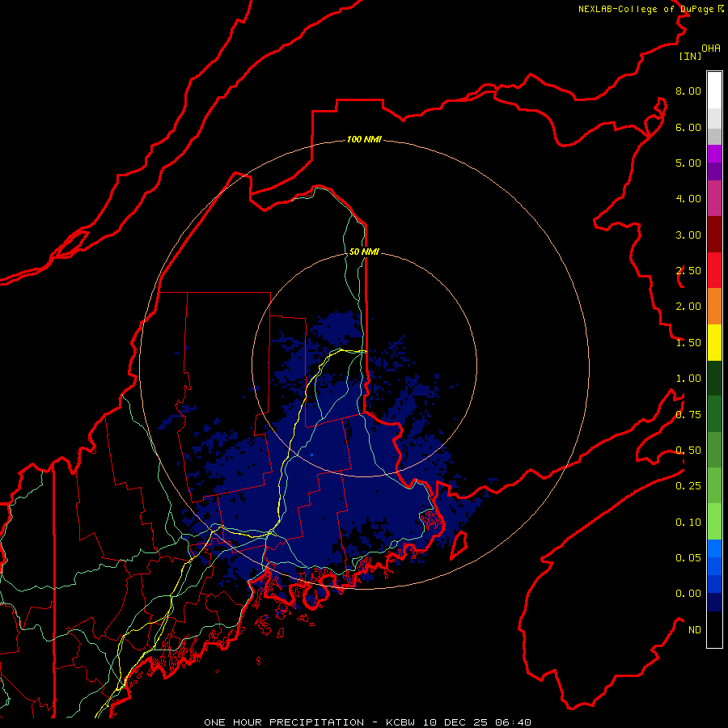Click the 8.00 legend value
Image resolution: width=728 pixels, height=728 pixels.
coord(688,91)
